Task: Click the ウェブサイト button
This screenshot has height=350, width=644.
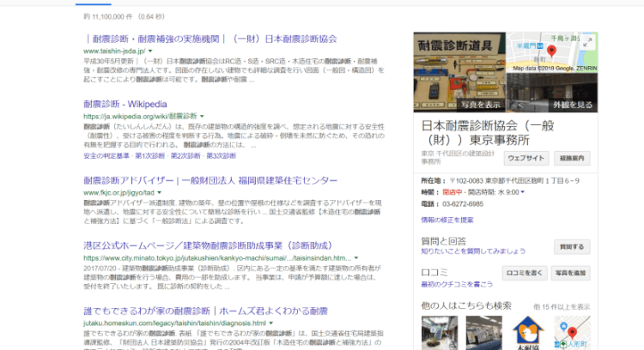Action: (x=526, y=158)
